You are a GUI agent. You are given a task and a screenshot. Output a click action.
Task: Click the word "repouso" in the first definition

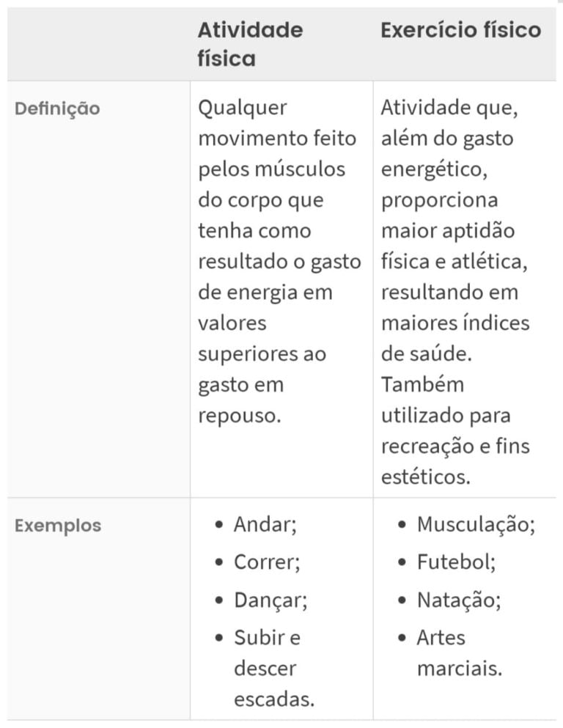pos(238,416)
